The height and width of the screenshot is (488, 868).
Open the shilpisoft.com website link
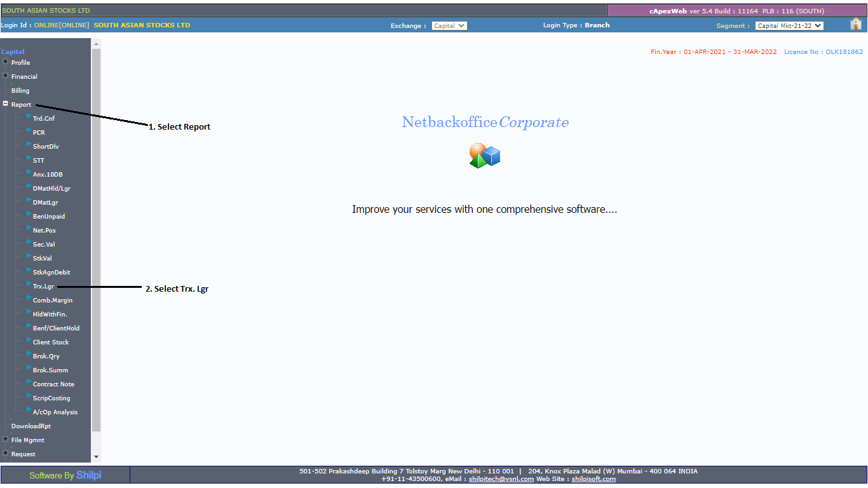pyautogui.click(x=593, y=479)
